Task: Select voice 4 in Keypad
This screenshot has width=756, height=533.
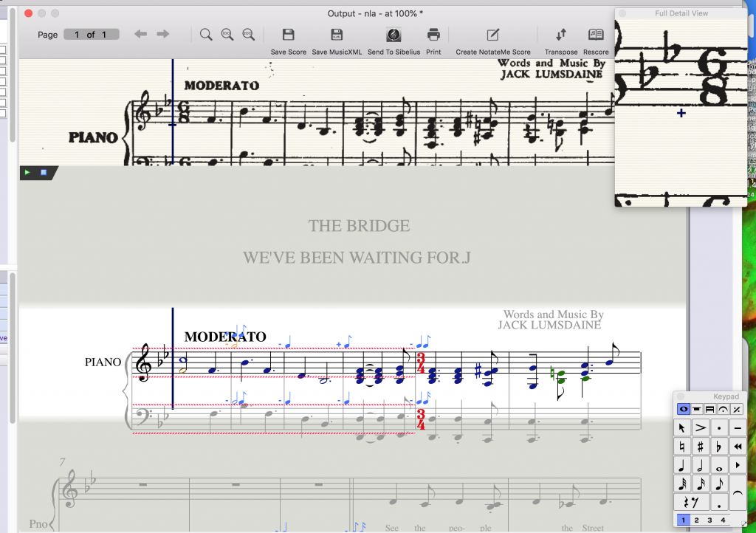Action: tap(723, 520)
